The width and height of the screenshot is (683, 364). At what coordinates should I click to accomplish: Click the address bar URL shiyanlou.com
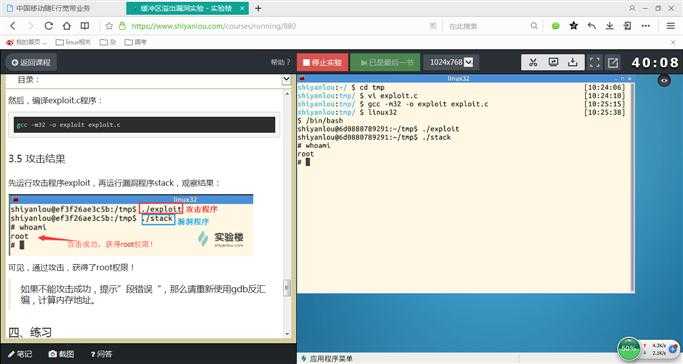213,26
